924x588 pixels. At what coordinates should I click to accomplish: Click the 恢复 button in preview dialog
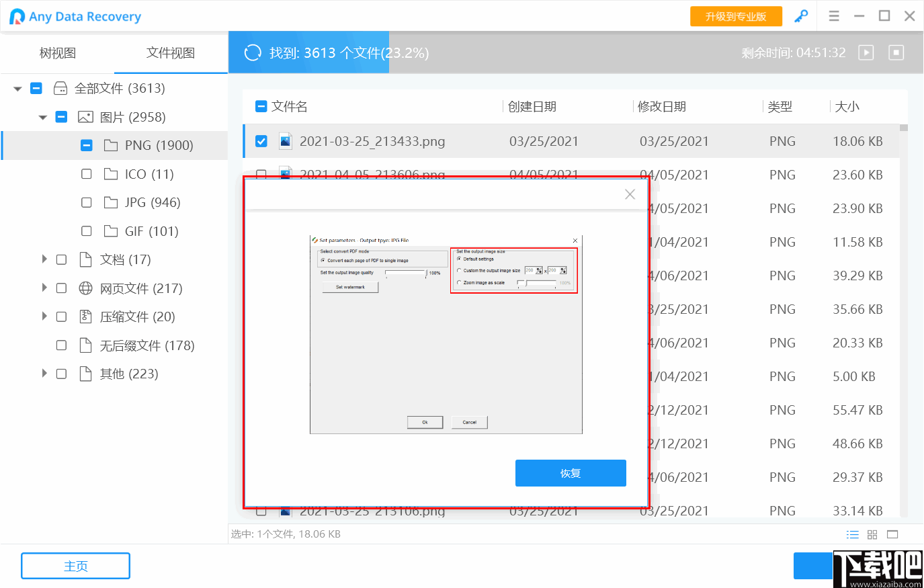point(571,473)
